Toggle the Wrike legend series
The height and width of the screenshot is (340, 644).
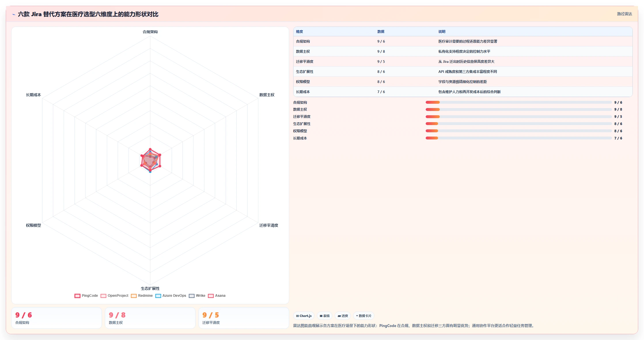tap(197, 296)
